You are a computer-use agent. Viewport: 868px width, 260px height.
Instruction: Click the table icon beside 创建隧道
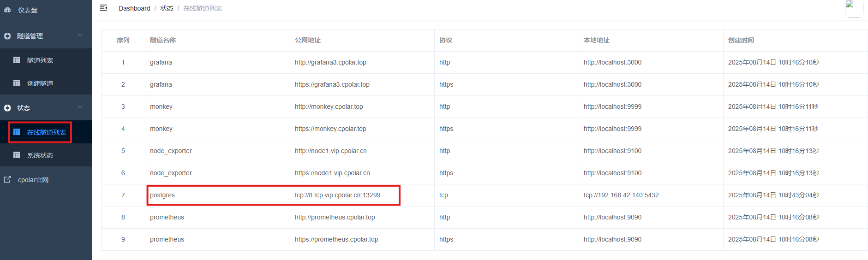[x=17, y=83]
